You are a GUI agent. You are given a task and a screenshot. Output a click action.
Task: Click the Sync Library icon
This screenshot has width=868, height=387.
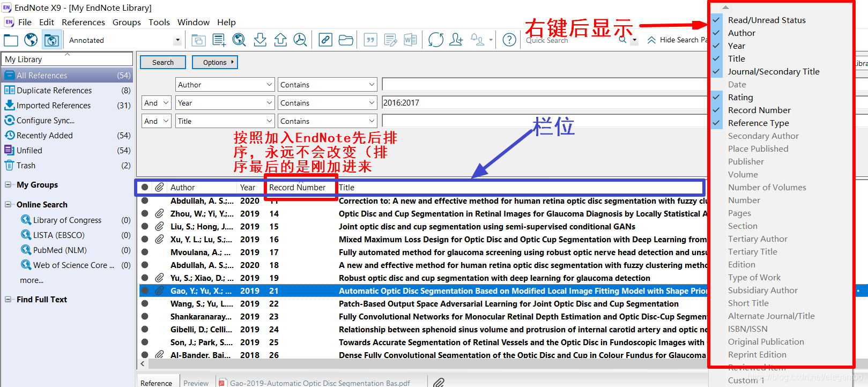coord(436,40)
